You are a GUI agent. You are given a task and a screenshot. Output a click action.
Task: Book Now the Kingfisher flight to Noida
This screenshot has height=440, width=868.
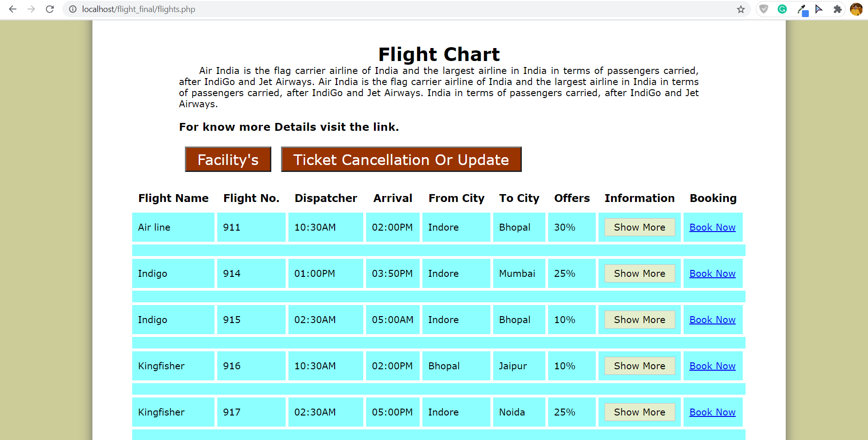tap(712, 412)
